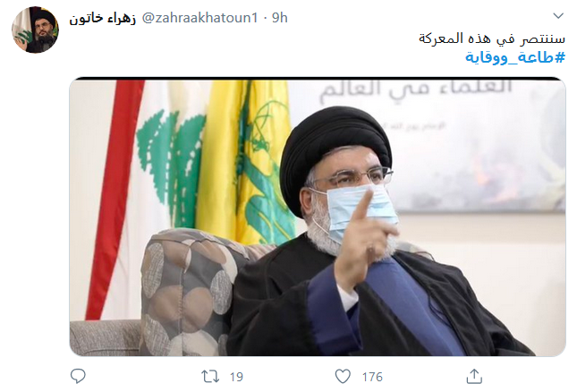Viewport: 577px width, 392px height.
Task: Click the like count 176
Action: click(372, 377)
